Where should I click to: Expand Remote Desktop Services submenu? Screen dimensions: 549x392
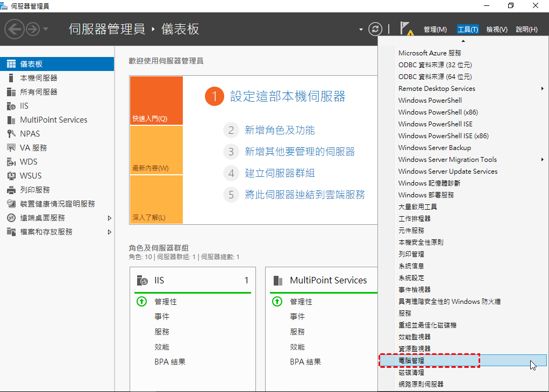[463, 89]
